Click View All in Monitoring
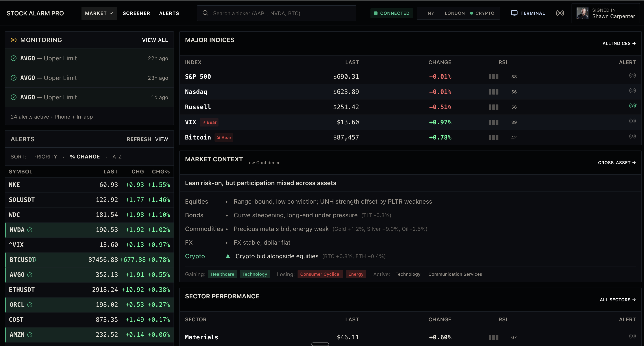Screen dimensions: 644x346 [x=155, y=40]
